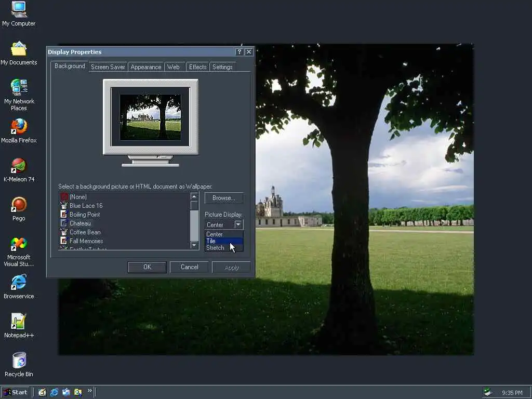Screen dimensions: 532x399
Task: Launch Internet Explorer from the quick launch bar
Action: [54, 392]
